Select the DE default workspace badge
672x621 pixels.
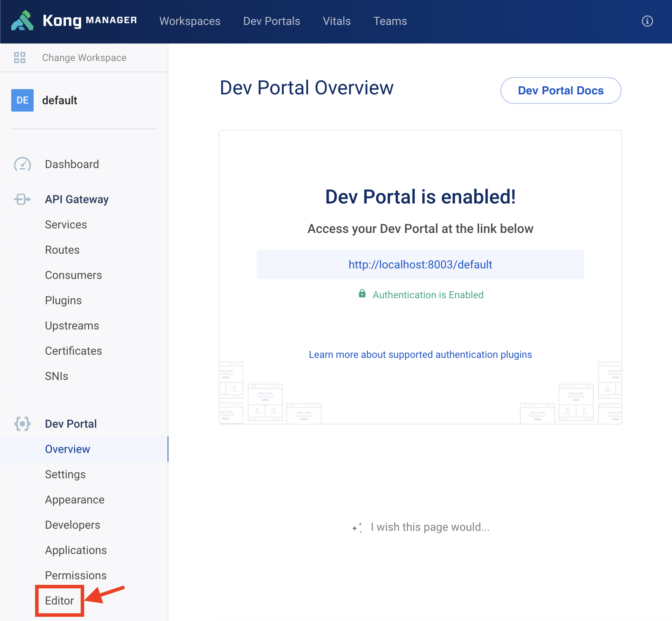[22, 100]
